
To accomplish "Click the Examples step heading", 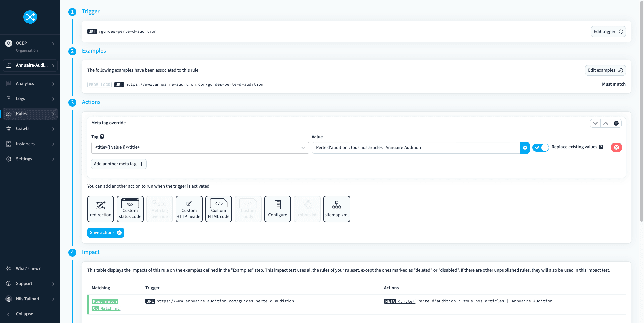I will coord(94,51).
